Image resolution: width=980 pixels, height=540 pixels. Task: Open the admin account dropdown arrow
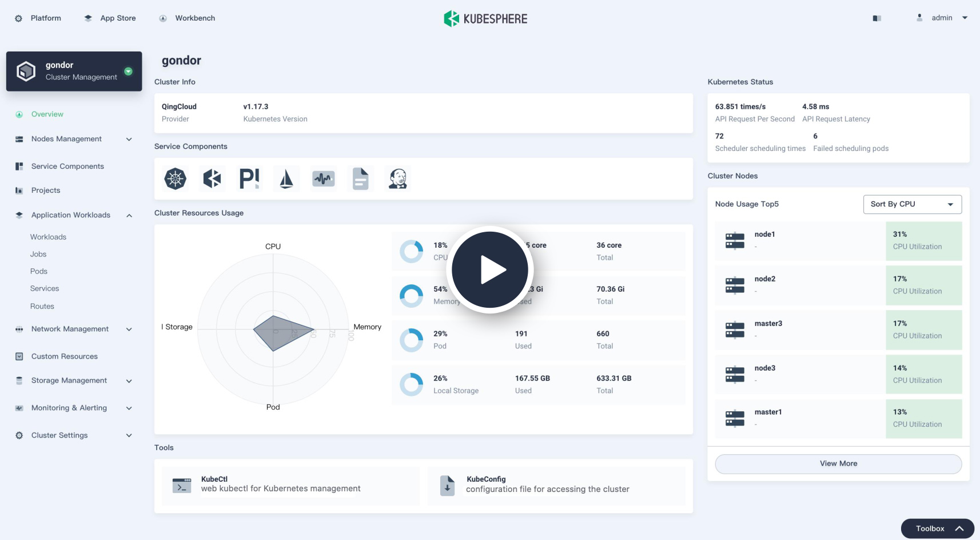tap(965, 18)
